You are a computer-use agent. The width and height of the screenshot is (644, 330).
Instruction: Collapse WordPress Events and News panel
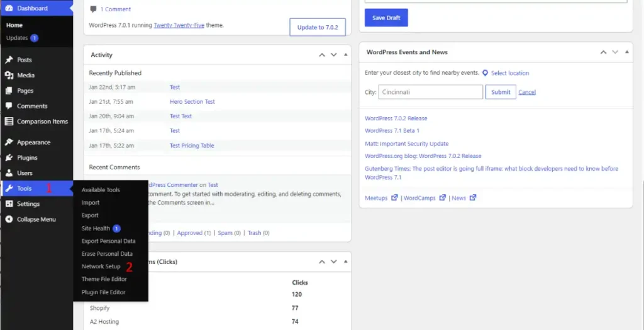coord(627,52)
